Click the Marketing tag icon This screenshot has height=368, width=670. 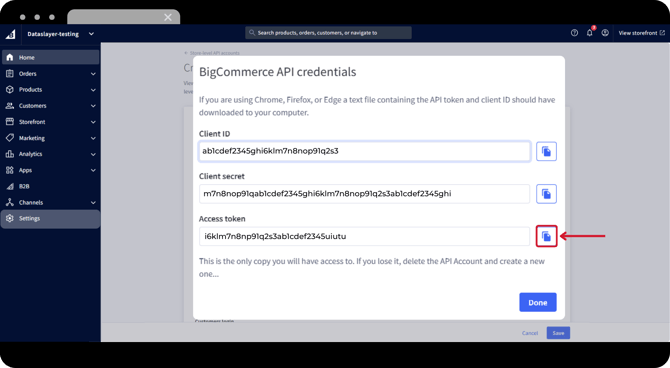pyautogui.click(x=10, y=138)
